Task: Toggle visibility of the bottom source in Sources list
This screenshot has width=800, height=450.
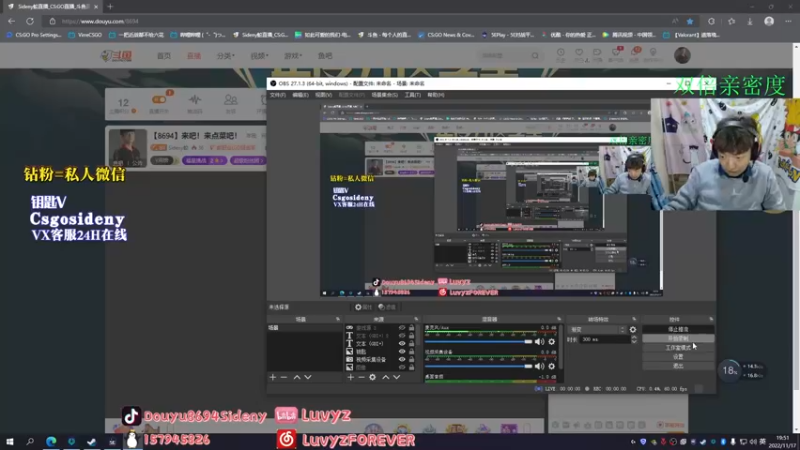Action: coord(402,367)
